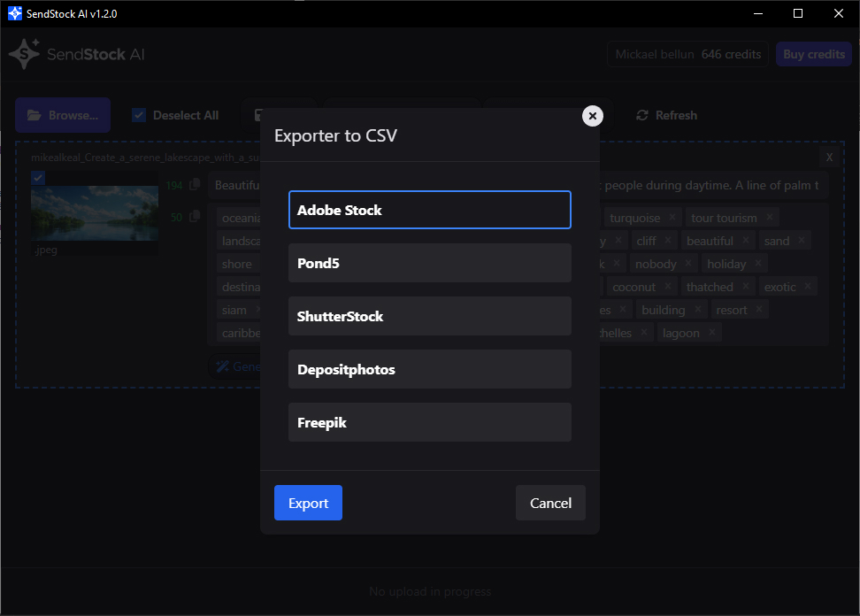Cancel the CSV export dialog
This screenshot has height=616, width=860.
550,503
